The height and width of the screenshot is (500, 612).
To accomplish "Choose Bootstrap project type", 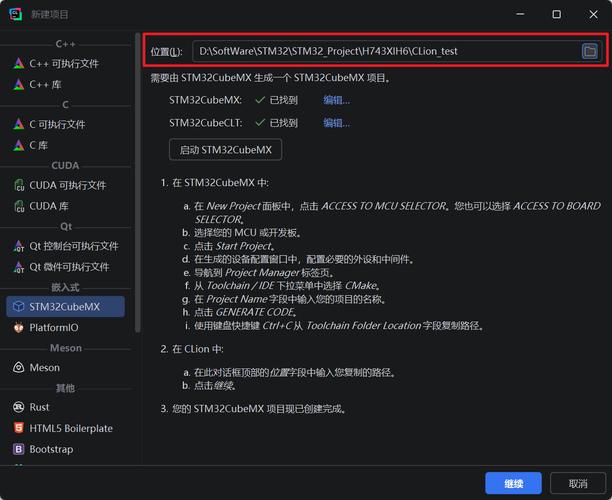I will [66, 449].
